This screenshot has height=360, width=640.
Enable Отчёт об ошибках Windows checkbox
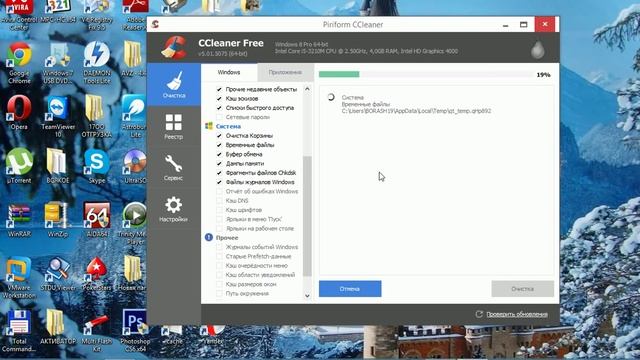click(219, 191)
